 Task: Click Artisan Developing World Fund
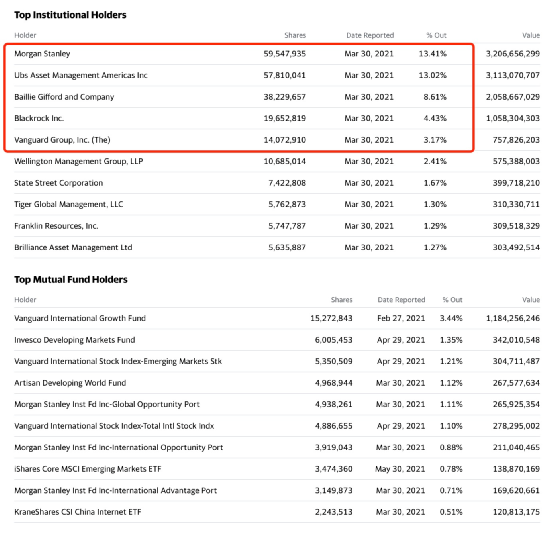(70, 383)
